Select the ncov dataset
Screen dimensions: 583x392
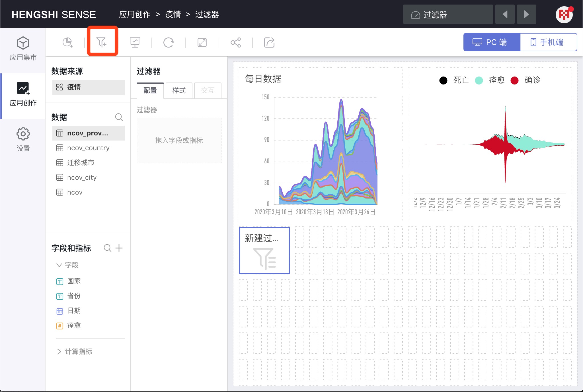coord(89,192)
